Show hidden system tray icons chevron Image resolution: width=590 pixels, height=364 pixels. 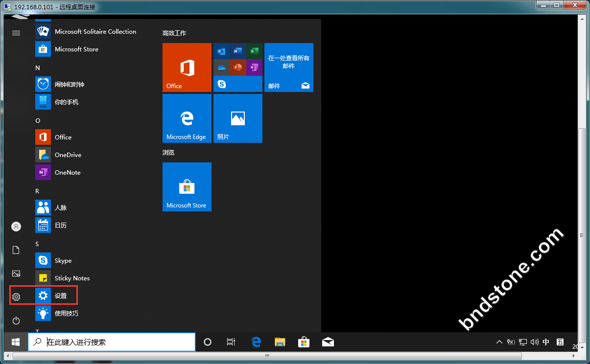pos(499,342)
